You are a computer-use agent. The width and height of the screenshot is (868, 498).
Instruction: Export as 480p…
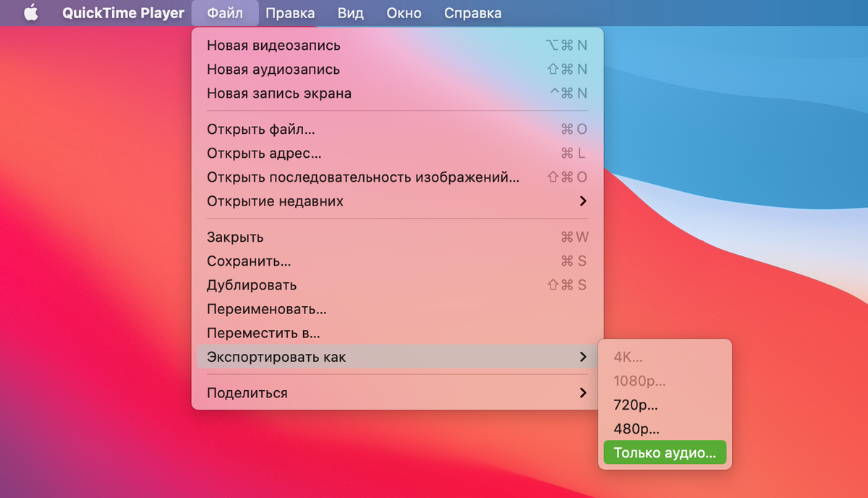point(665,429)
